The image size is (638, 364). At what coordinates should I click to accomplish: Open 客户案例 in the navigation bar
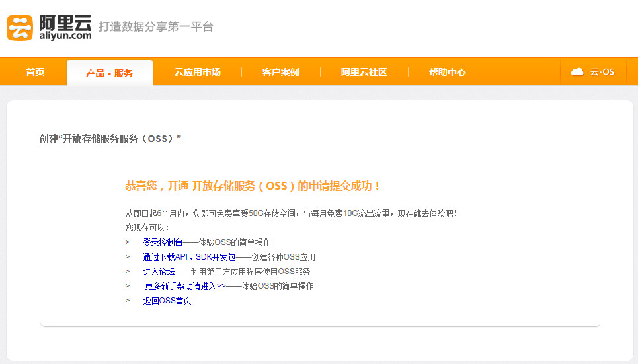point(281,72)
